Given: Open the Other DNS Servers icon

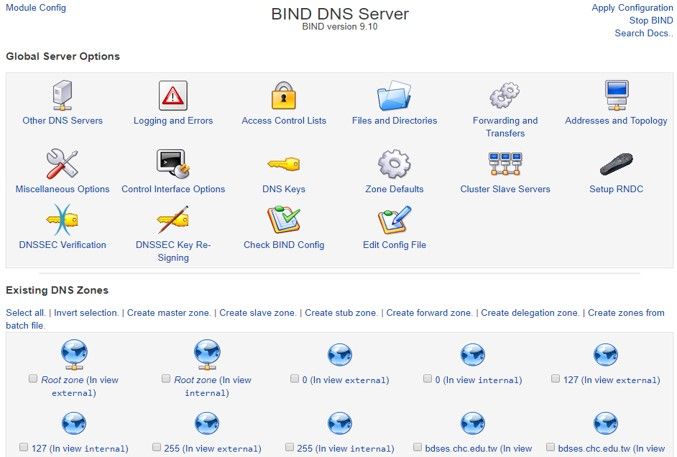Looking at the screenshot, I should tap(63, 95).
